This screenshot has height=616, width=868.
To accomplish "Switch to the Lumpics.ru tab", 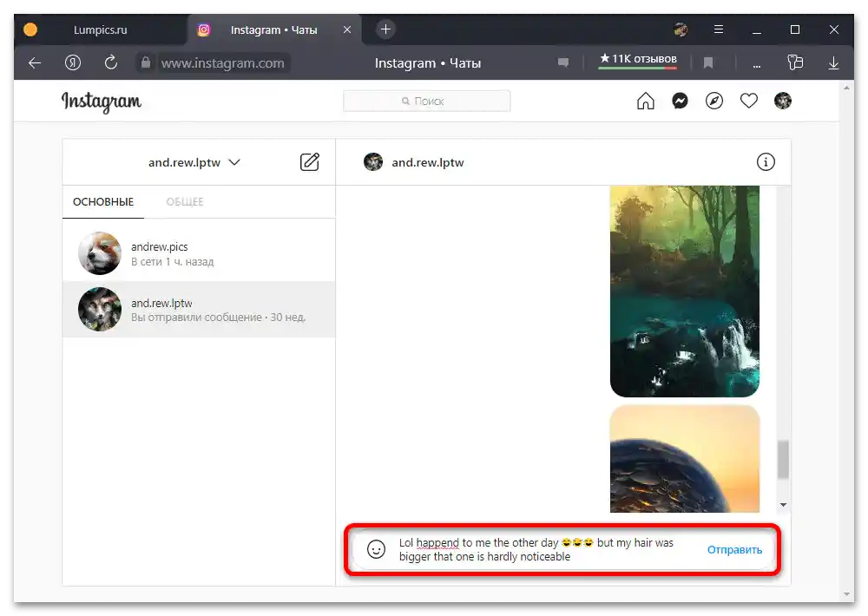I will coord(100,29).
